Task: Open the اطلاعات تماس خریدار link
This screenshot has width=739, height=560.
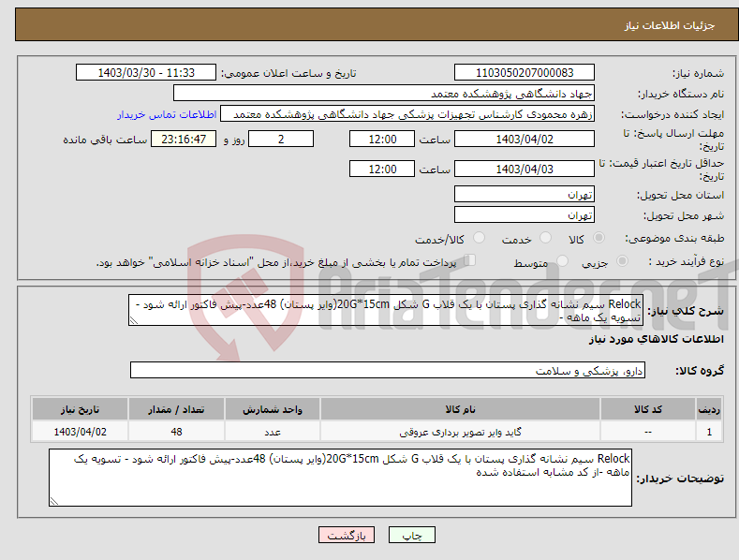Action: tap(167, 114)
